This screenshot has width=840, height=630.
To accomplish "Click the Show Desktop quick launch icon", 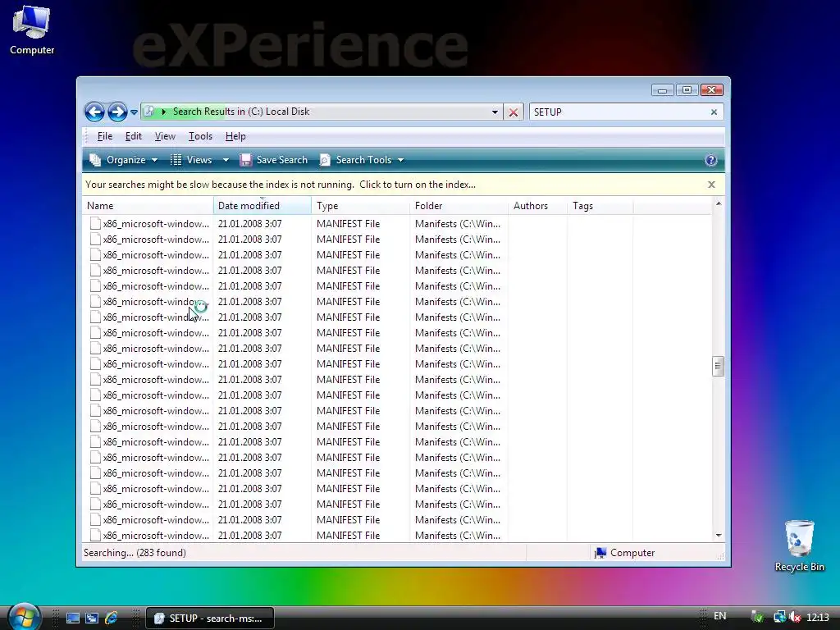I will coord(73,619).
